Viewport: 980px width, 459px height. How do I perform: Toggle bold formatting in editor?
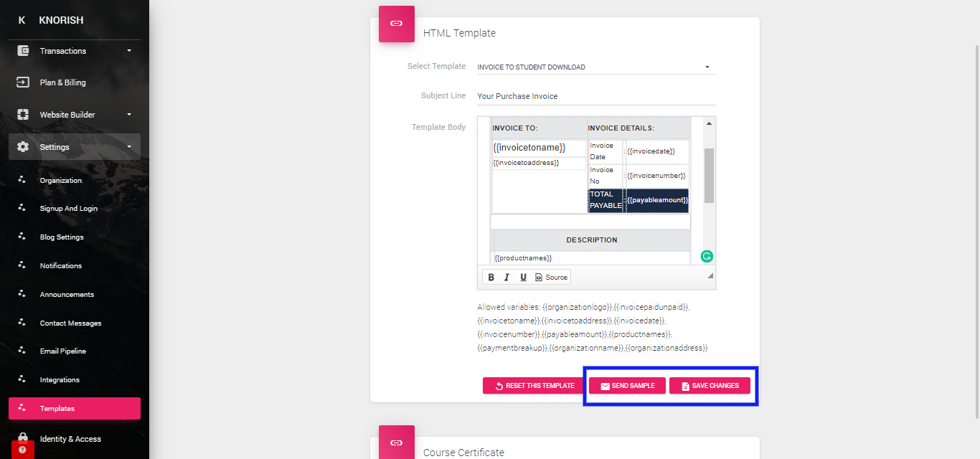[x=491, y=277]
